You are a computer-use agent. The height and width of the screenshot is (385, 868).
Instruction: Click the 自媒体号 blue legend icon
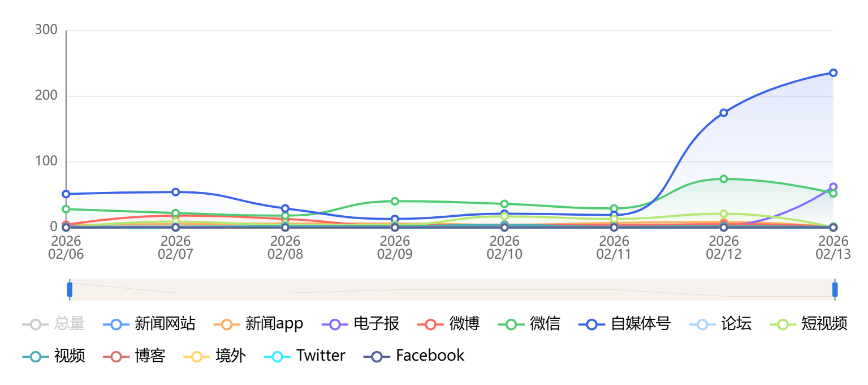592,324
